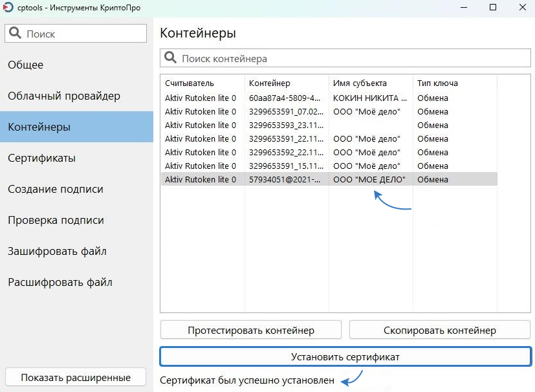Click the cptools app logo in title bar
This screenshot has width=535, height=392.
click(8, 7)
